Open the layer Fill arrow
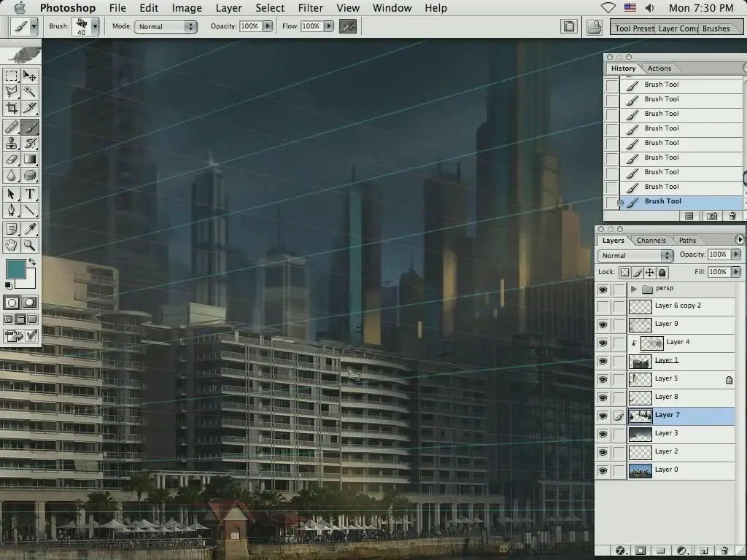The height and width of the screenshot is (560, 747). [736, 272]
